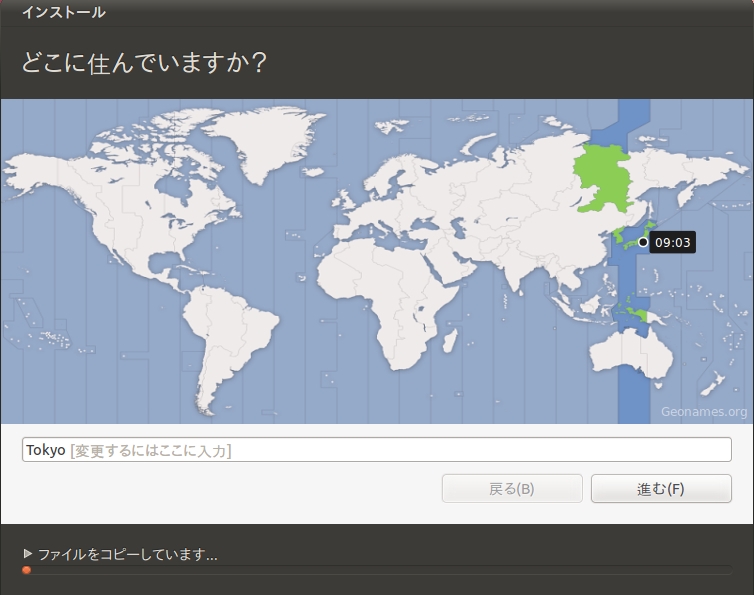Click the Tokyo location marker dot on map
Image resolution: width=754 pixels, height=595 pixels.
(642, 242)
